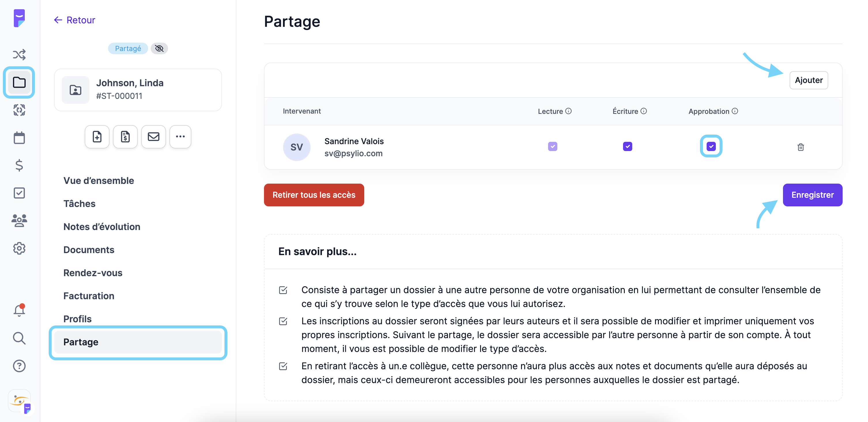Open the Rendez-vous section
868x422 pixels.
[x=93, y=273]
